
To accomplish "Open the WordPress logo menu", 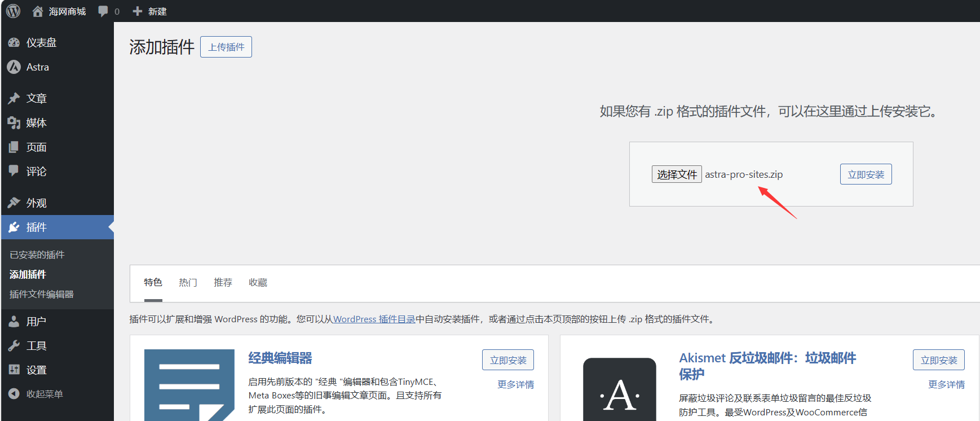I will tap(13, 11).
